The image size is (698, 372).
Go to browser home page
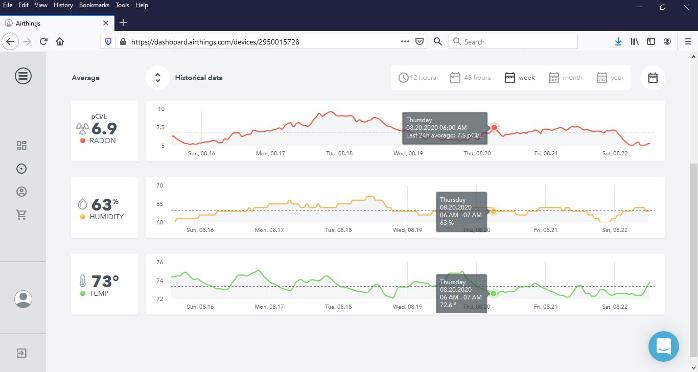pos(60,41)
